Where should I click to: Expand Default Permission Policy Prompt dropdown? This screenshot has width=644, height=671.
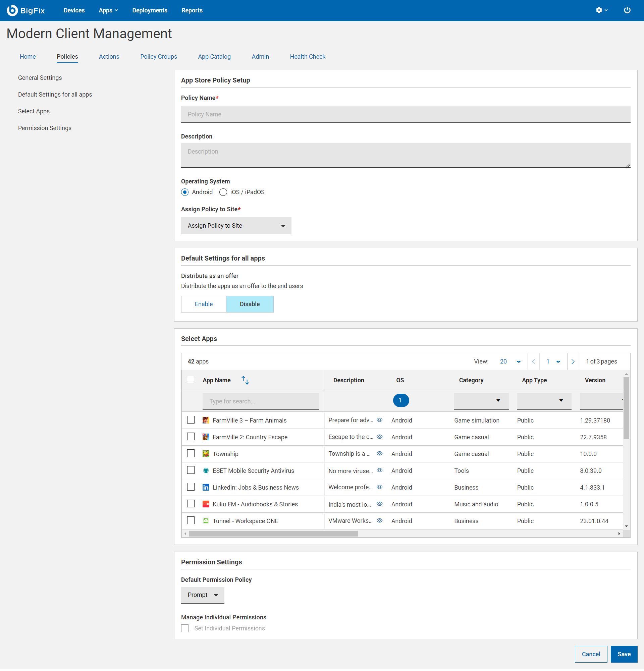202,595
